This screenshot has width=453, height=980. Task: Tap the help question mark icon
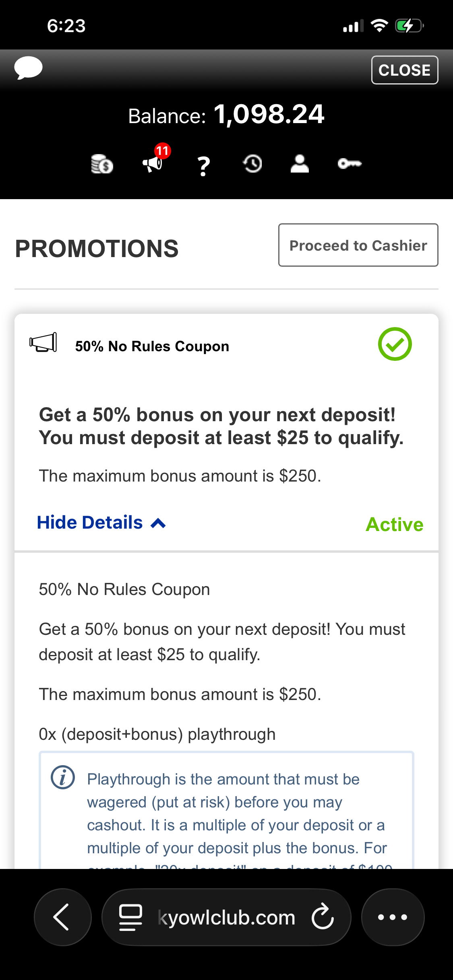(204, 165)
